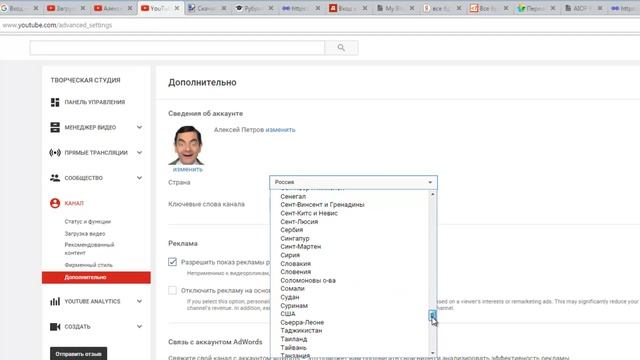Click the country list scrollbar thumb

tap(432, 315)
